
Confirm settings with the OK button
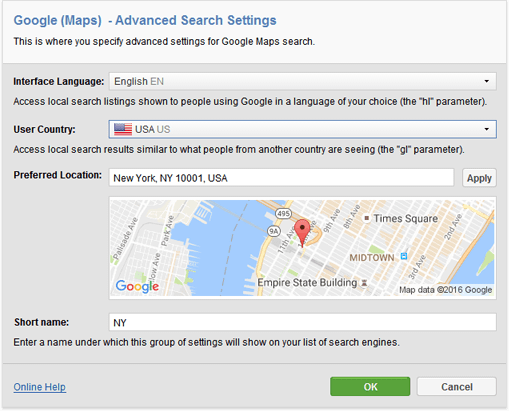coord(370,387)
